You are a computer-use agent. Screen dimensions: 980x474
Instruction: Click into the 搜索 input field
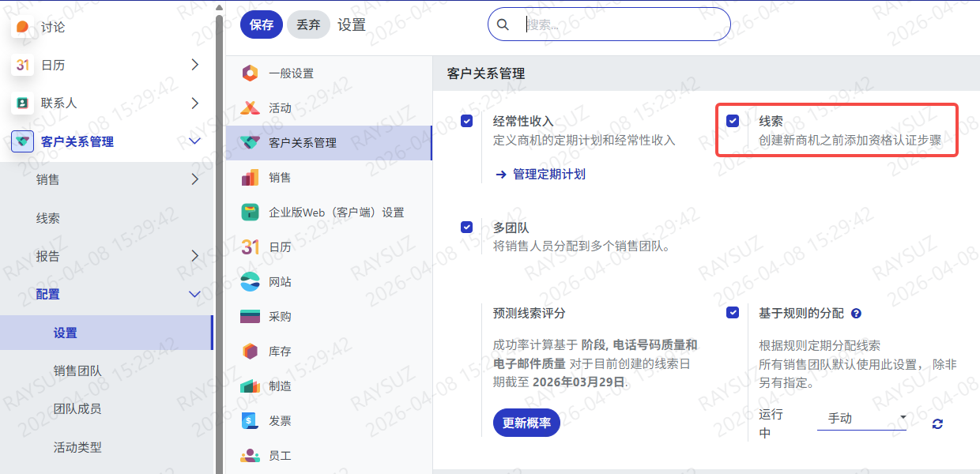pos(624,24)
